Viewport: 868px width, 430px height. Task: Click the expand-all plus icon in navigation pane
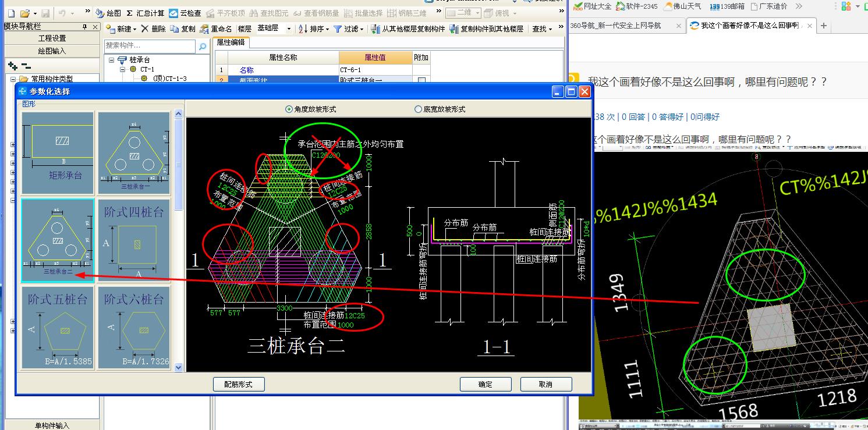click(13, 66)
